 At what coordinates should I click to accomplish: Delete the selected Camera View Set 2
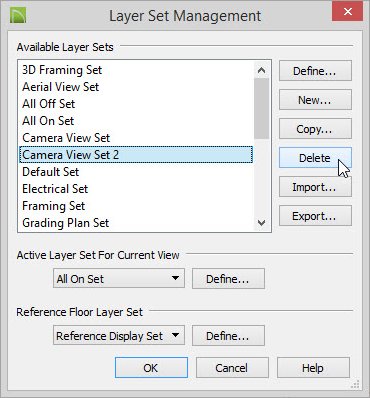pos(315,158)
